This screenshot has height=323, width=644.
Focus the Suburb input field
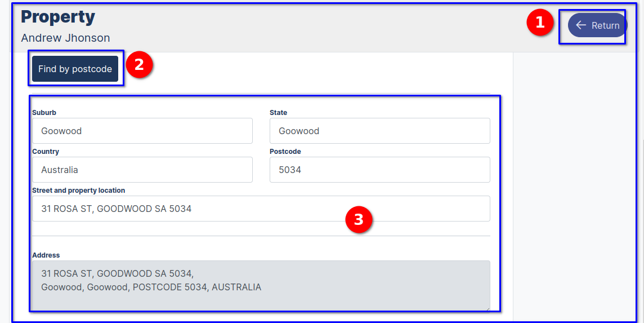(x=142, y=131)
